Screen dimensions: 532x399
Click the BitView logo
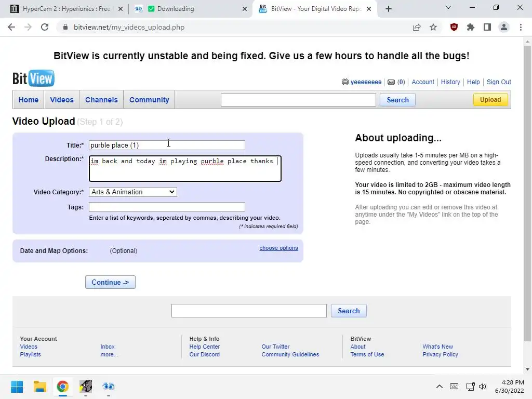tap(33, 78)
